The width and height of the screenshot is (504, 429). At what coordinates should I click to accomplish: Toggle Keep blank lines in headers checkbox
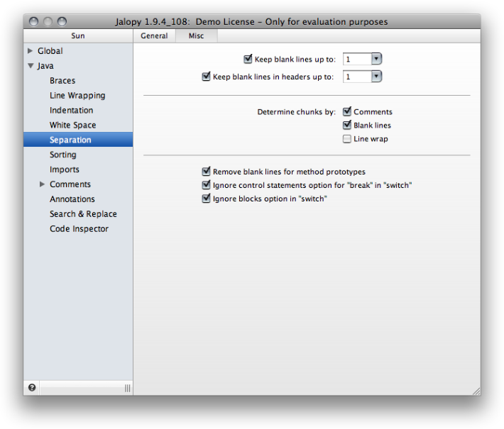206,77
